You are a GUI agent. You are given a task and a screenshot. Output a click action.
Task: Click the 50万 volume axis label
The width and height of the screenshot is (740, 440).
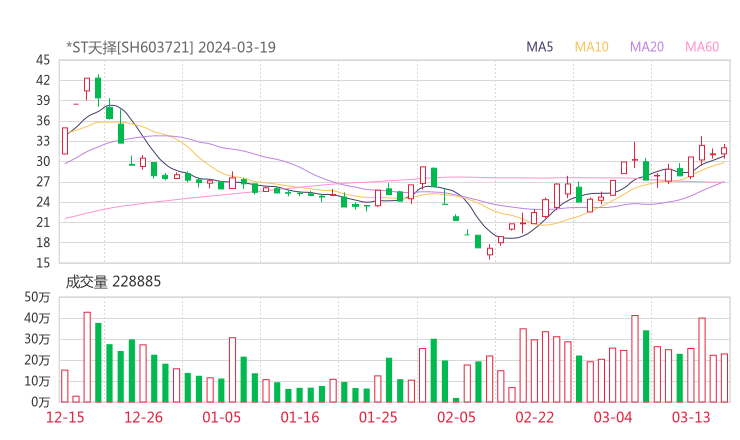pyautogui.click(x=37, y=297)
